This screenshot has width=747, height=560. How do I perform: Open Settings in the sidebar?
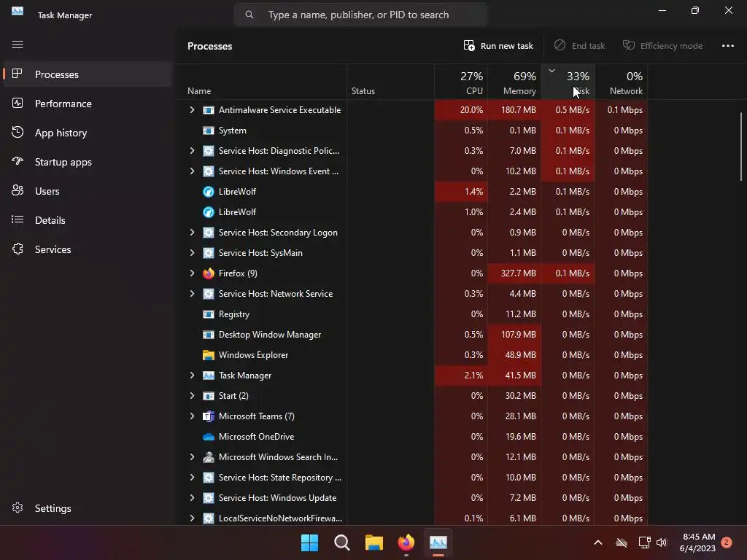click(x=88, y=508)
